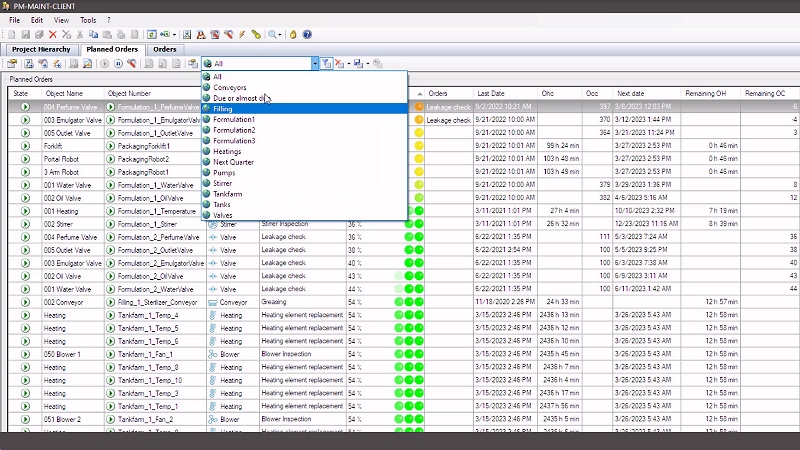The width and height of the screenshot is (800, 450).
Task: Select Pumps filter option in list
Action: [305, 172]
